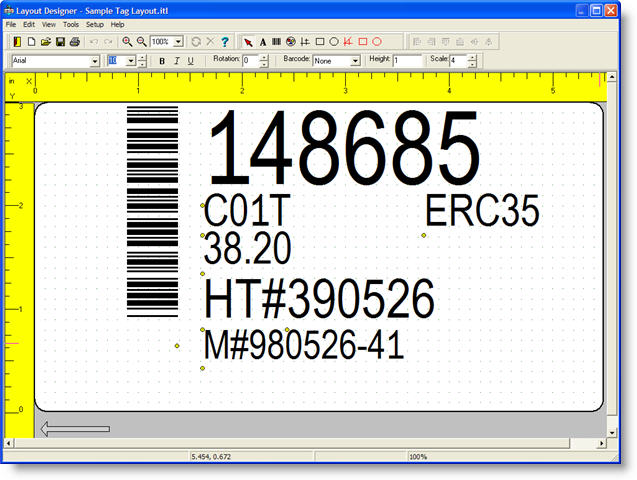The width and height of the screenshot is (637, 480).
Task: Open the File menu
Action: (x=11, y=25)
